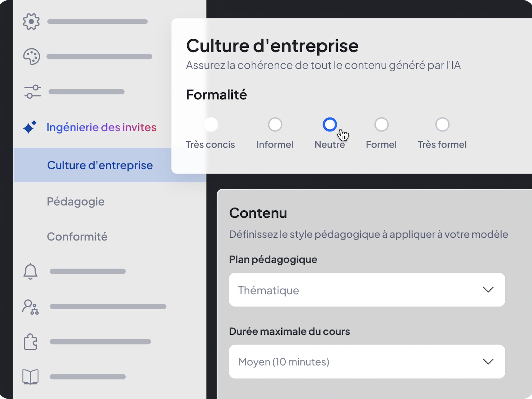Click Ingénierie des invites heading link
The image size is (532, 399).
(x=101, y=127)
